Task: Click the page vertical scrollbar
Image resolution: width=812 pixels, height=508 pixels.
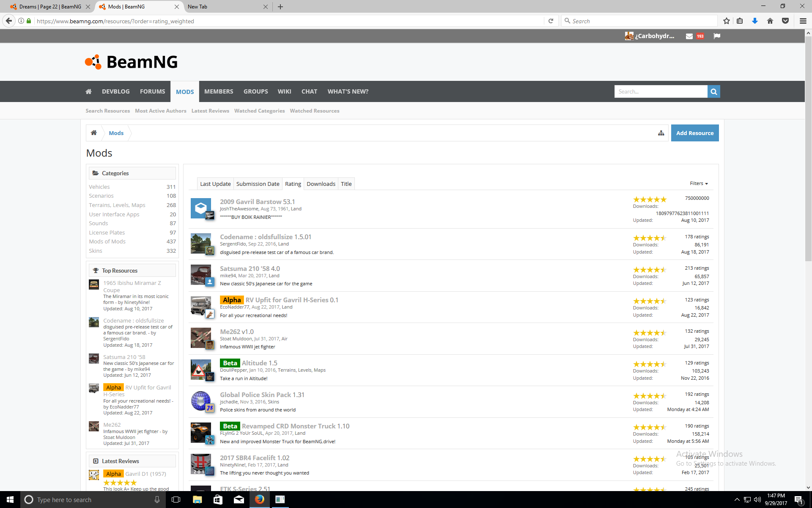Action: point(808,148)
